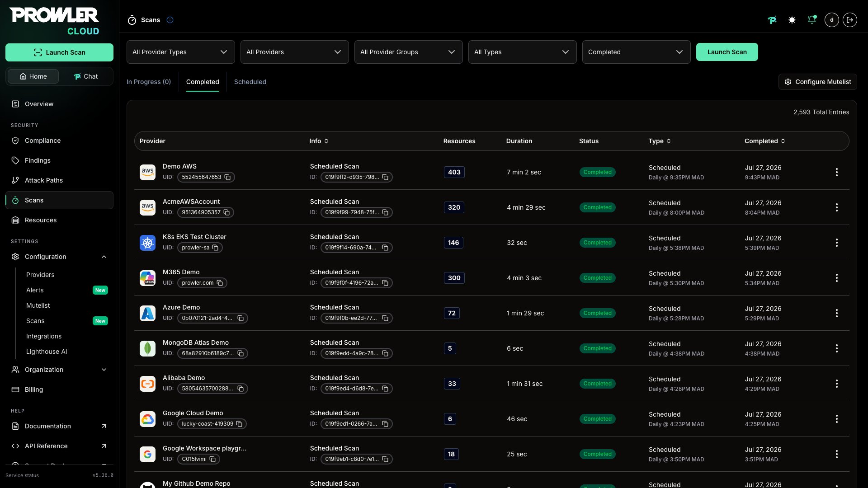Open notifications bell
This screenshot has height=488, width=868.
(x=812, y=20)
